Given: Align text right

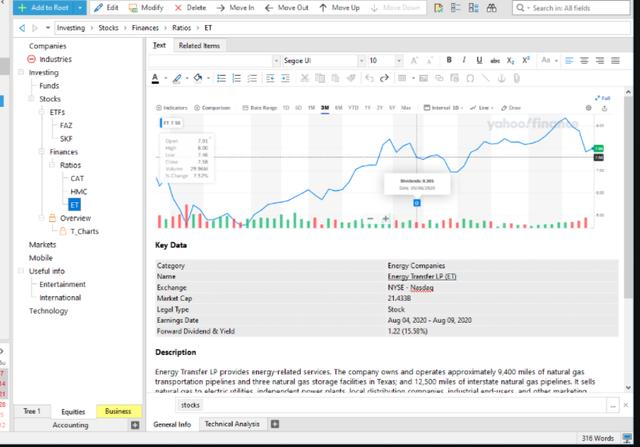Looking at the screenshot, I should click(600, 61).
